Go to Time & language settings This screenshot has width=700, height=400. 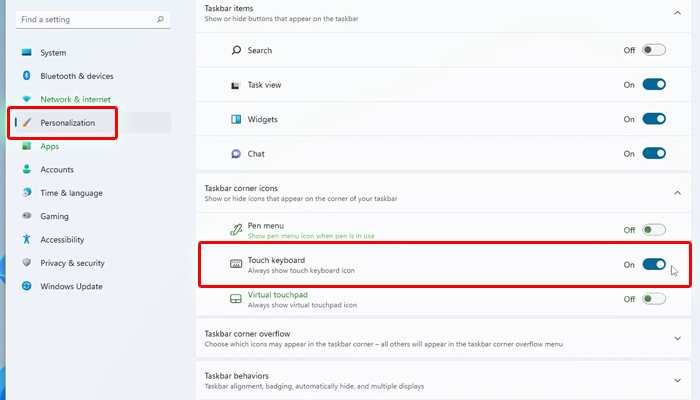pyautogui.click(x=93, y=192)
